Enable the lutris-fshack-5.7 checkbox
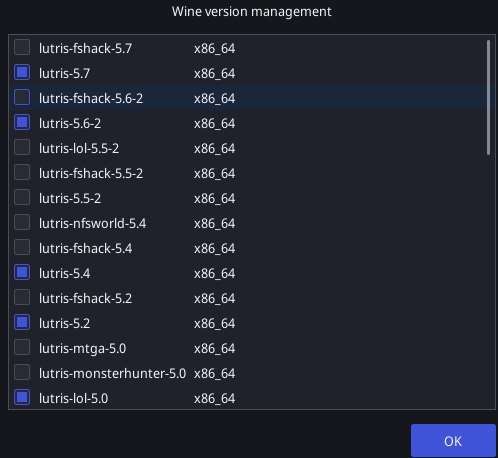 pyautogui.click(x=22, y=47)
